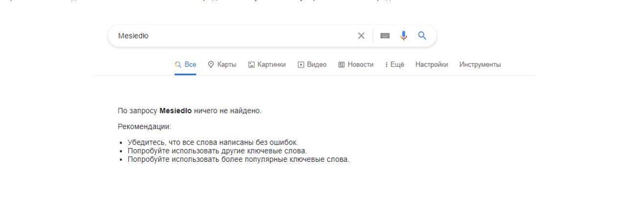
Task: Click the map pin icon for Карты
Action: click(x=211, y=65)
